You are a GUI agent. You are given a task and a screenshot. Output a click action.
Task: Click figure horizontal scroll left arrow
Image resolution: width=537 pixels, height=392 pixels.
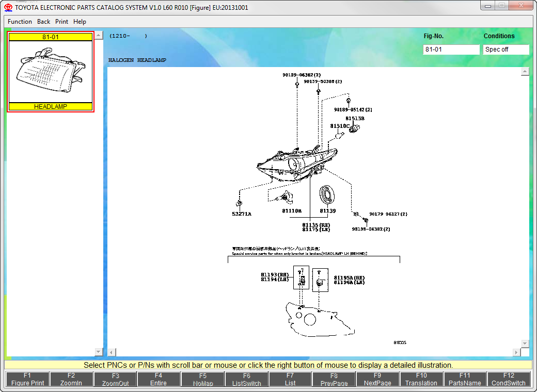point(112,352)
